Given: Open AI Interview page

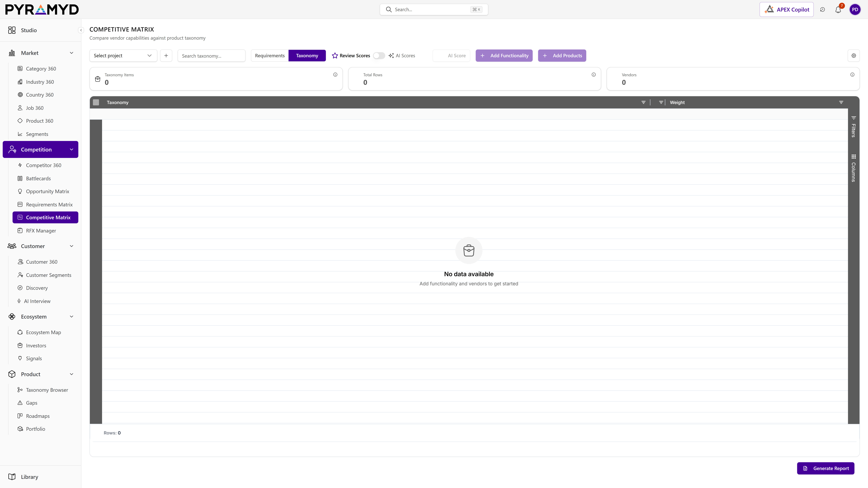Looking at the screenshot, I should (x=37, y=301).
